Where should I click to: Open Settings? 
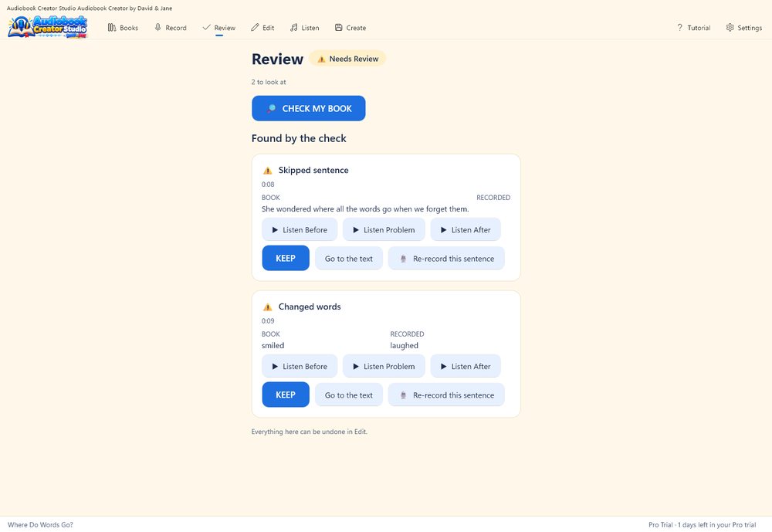tap(743, 28)
